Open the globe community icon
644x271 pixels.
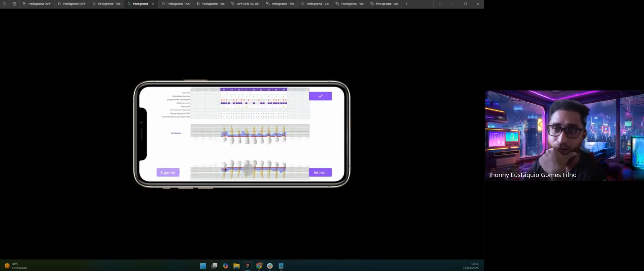[14, 4]
